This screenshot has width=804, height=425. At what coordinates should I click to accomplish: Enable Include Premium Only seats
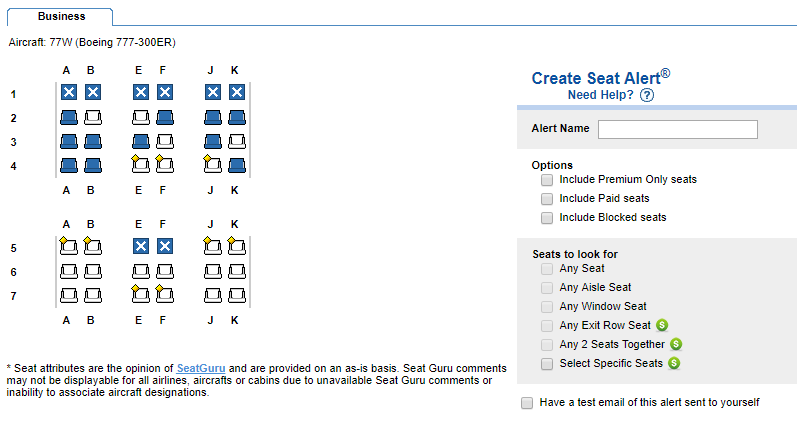click(x=547, y=180)
